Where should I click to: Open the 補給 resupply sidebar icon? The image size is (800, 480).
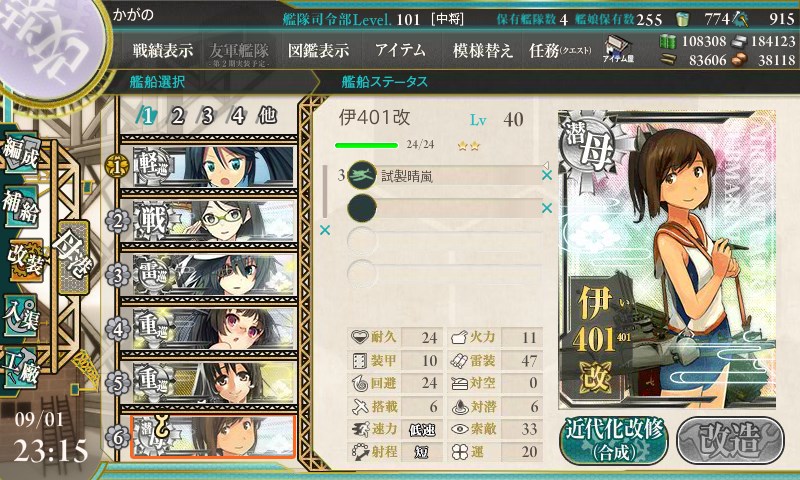(21, 206)
